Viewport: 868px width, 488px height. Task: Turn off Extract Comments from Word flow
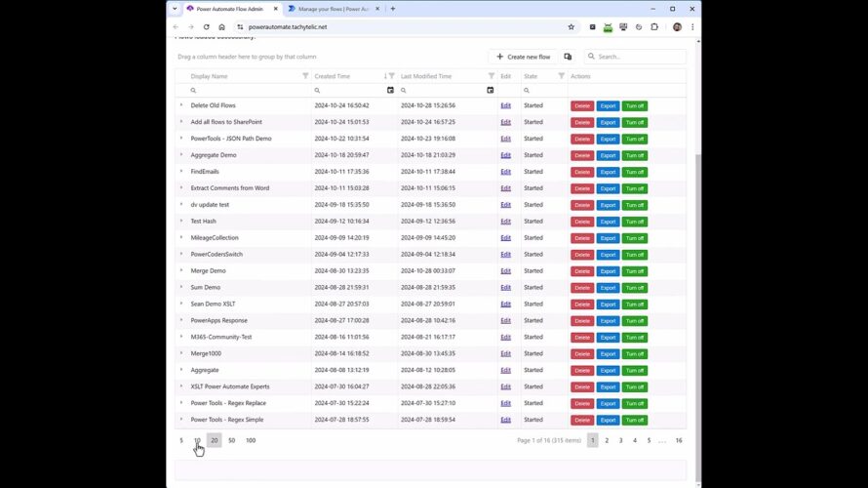point(634,189)
